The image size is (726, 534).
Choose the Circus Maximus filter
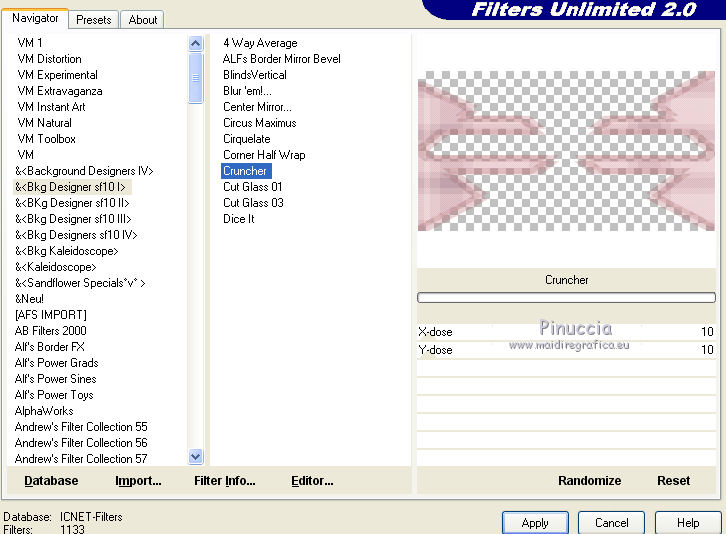[x=259, y=123]
